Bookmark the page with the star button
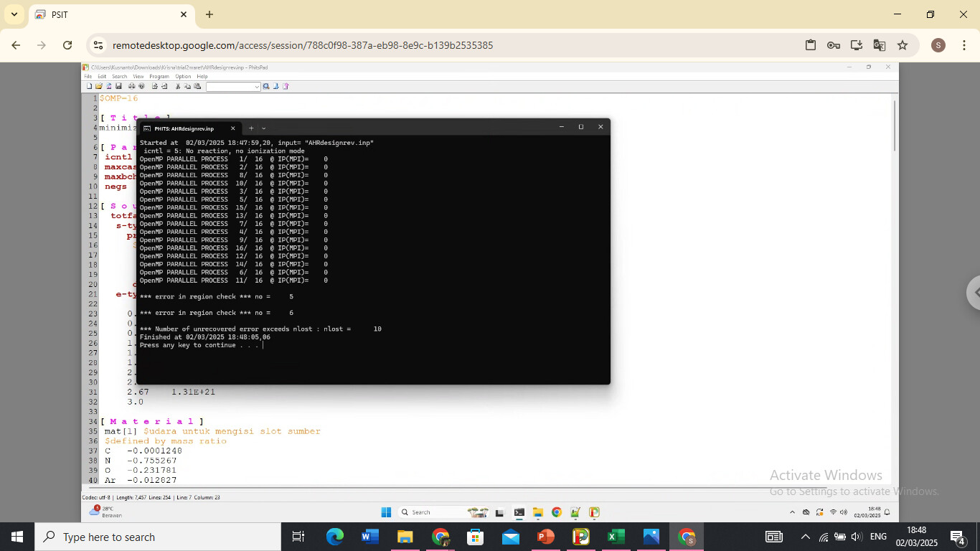 tap(903, 44)
